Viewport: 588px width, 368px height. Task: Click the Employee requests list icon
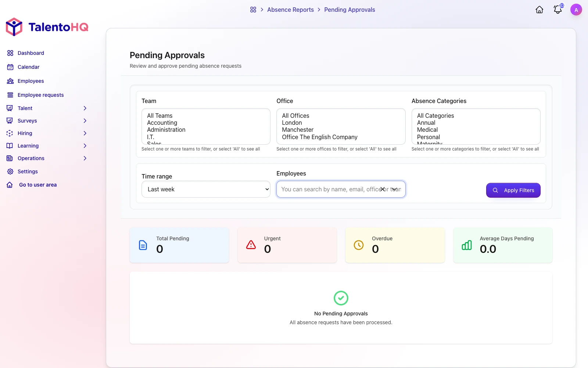(x=10, y=95)
